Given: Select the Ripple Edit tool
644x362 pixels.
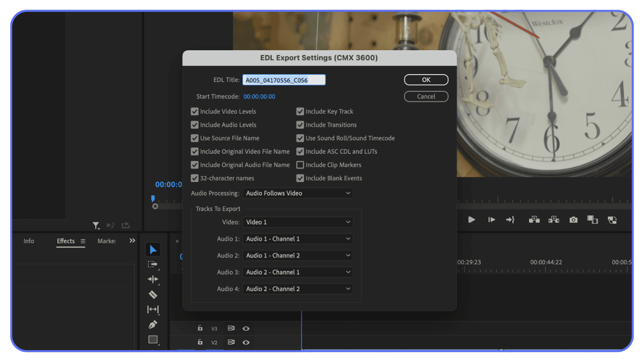Looking at the screenshot, I should 153,279.
